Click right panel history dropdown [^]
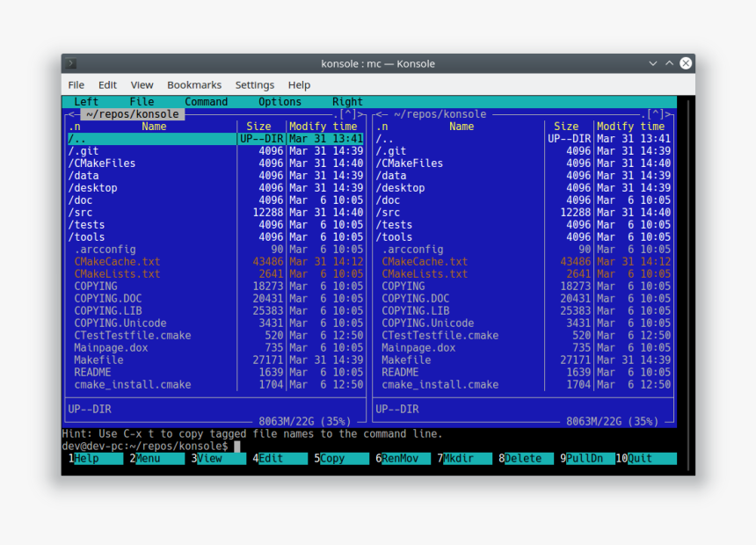The height and width of the screenshot is (545, 756). click(x=655, y=114)
